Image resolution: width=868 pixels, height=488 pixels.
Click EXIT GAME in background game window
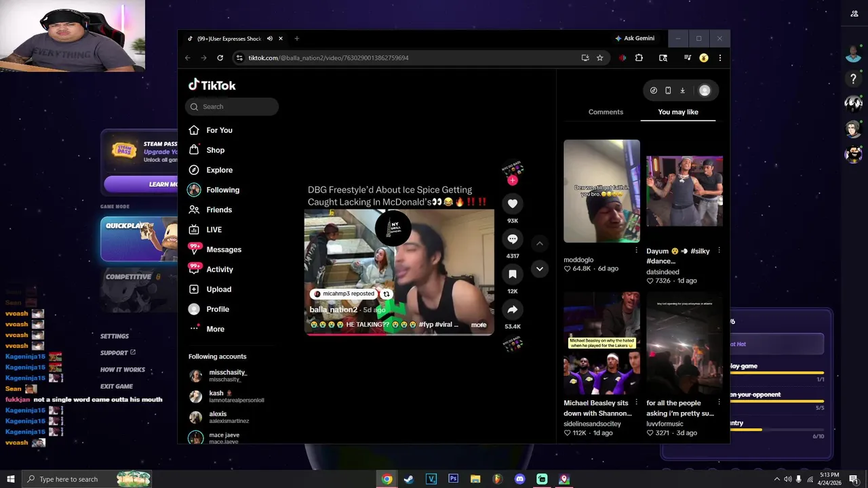pyautogui.click(x=117, y=386)
